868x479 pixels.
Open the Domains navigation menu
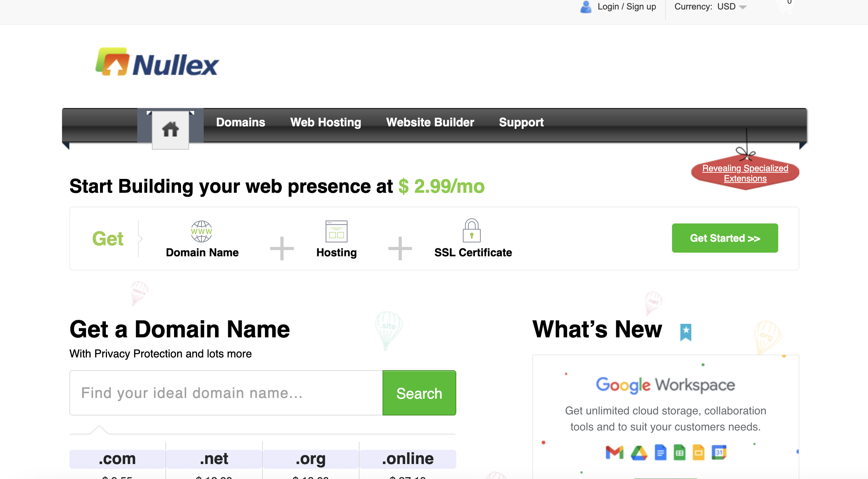coord(241,122)
